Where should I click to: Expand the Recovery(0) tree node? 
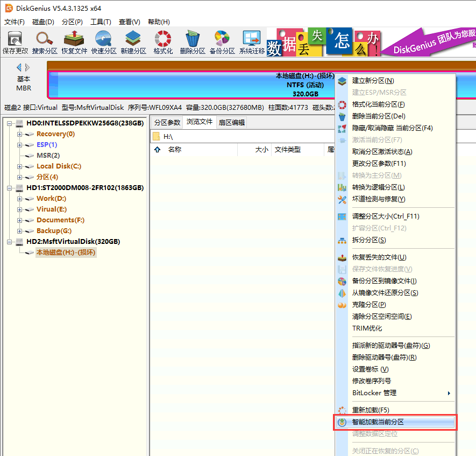pyautogui.click(x=20, y=134)
